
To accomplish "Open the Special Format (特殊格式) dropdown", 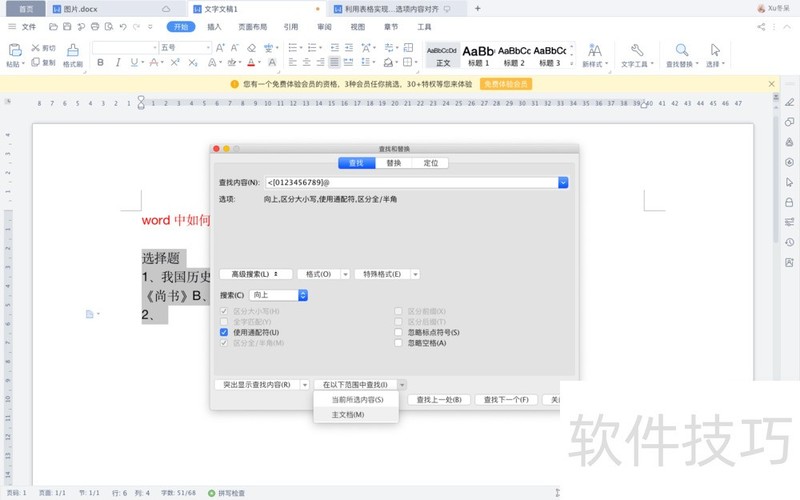I will click(386, 274).
